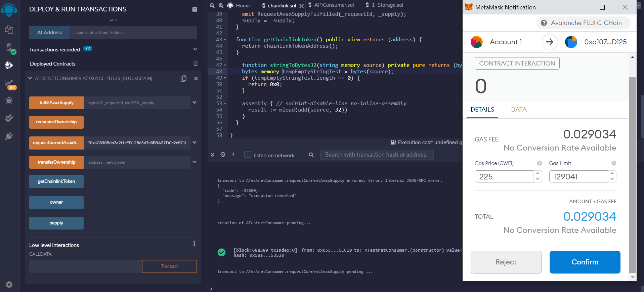Clear the terminal console
Screen dimensions: 644x292
[223, 155]
